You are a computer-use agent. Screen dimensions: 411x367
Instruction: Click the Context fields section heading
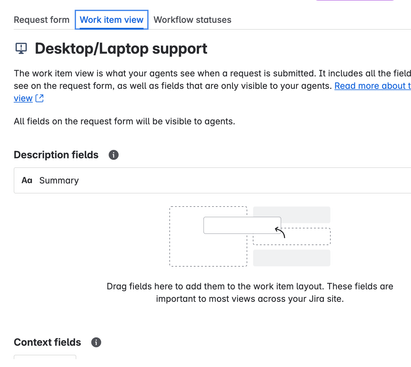pos(47,342)
